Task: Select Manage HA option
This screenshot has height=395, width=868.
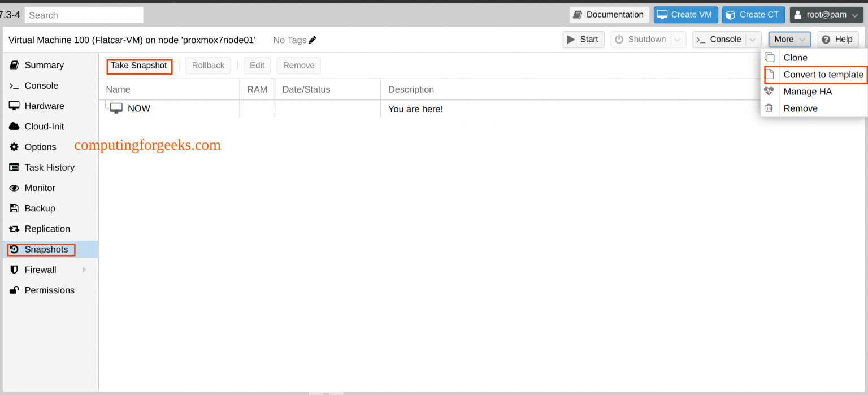Action: pyautogui.click(x=807, y=91)
